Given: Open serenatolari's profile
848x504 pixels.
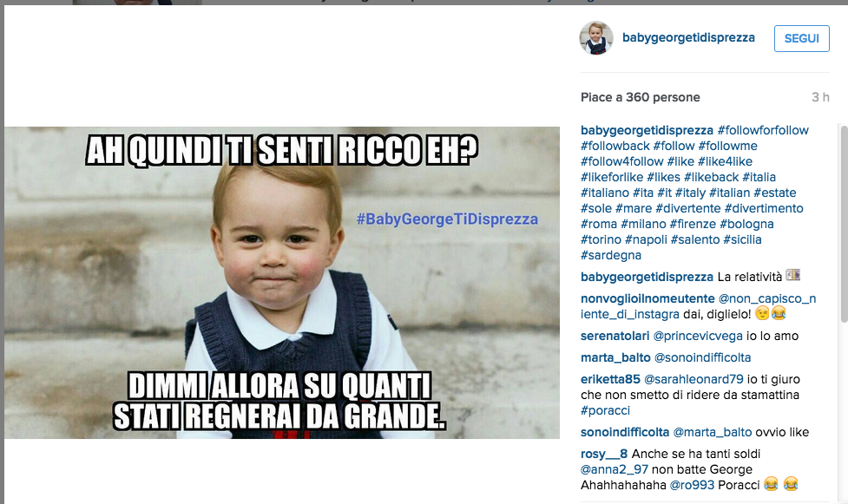Looking at the screenshot, I should coord(615,336).
